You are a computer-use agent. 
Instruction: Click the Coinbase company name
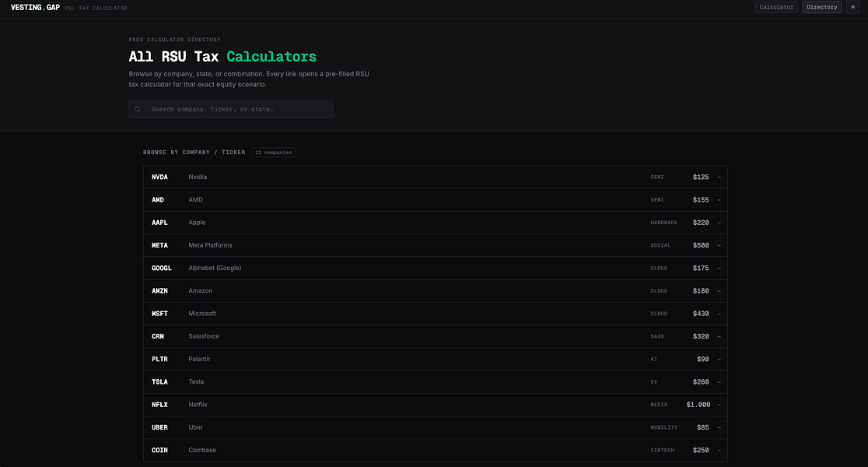click(202, 450)
